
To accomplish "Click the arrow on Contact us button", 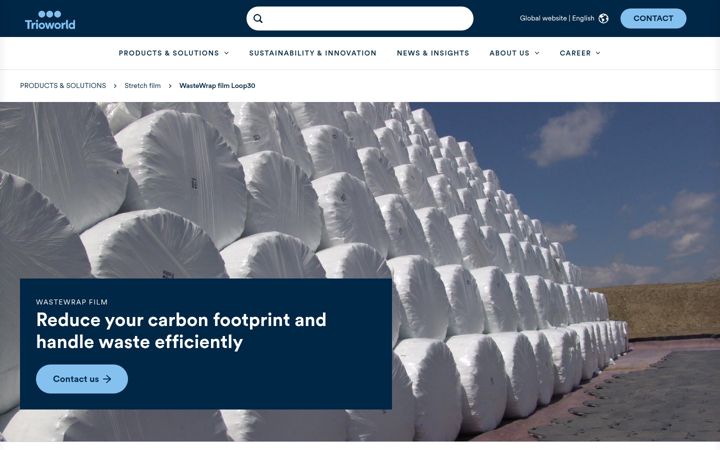I will [107, 379].
